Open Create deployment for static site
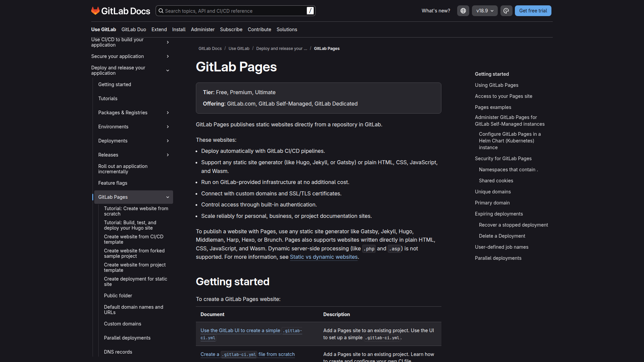 (x=136, y=282)
